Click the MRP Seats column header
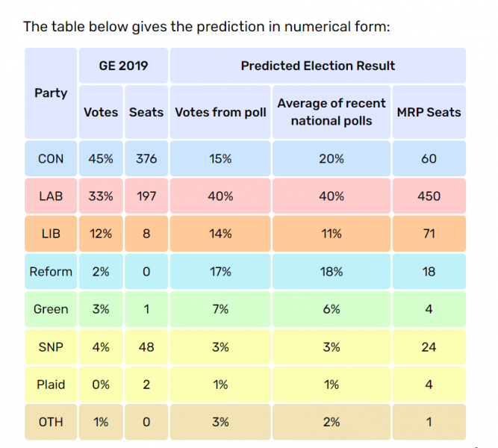The image size is (498, 448). tap(429, 112)
